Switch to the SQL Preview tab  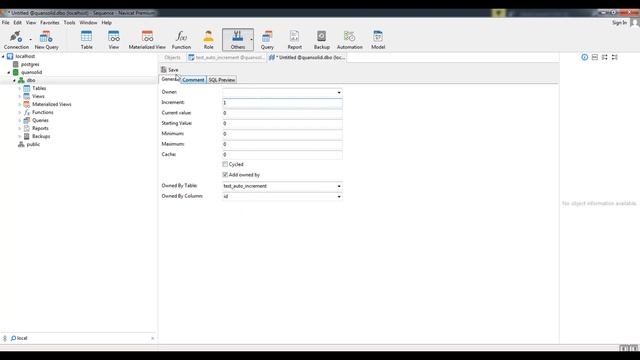pyautogui.click(x=222, y=80)
